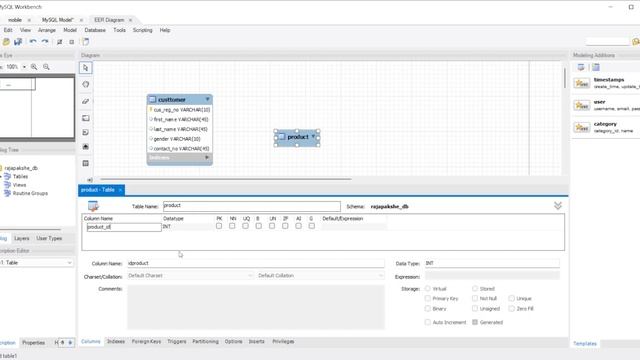Switch to the Indexes tab
This screenshot has height=360, width=640.
point(116,342)
